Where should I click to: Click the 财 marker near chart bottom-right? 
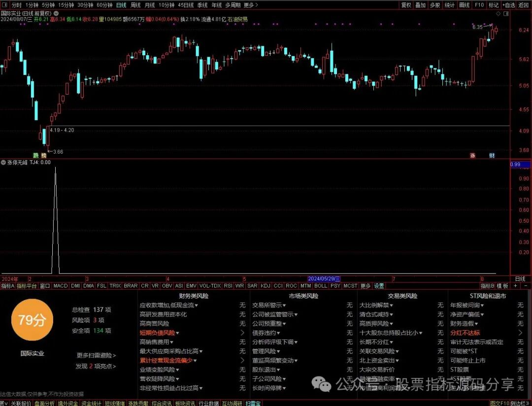[492, 156]
